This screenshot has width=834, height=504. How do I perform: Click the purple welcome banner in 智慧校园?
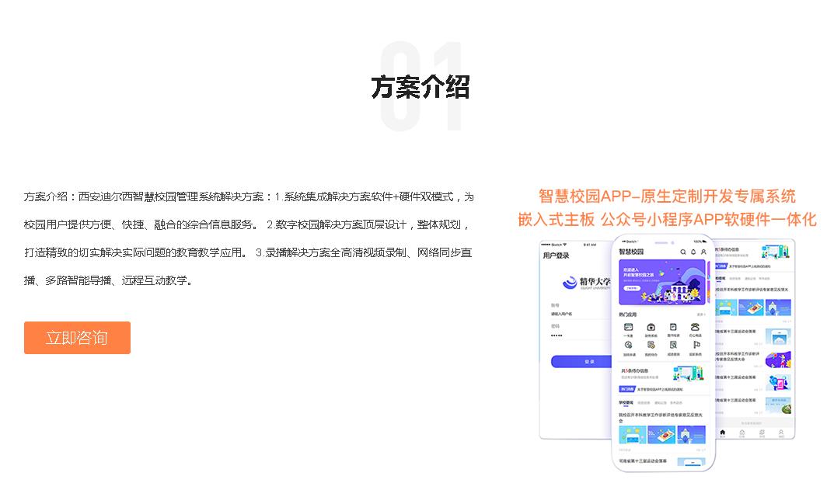coord(663,282)
